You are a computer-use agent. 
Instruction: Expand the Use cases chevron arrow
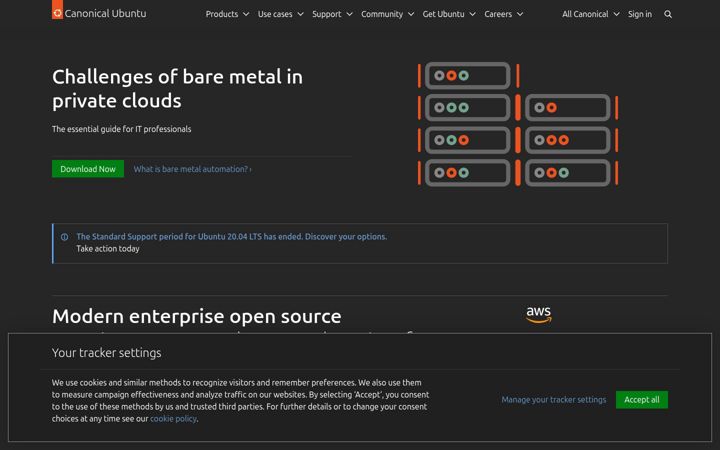pyautogui.click(x=300, y=14)
